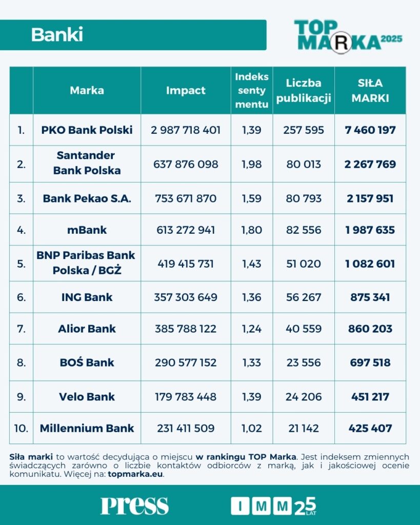
Task: Select the Impact column header
Action: pyautogui.click(x=186, y=90)
